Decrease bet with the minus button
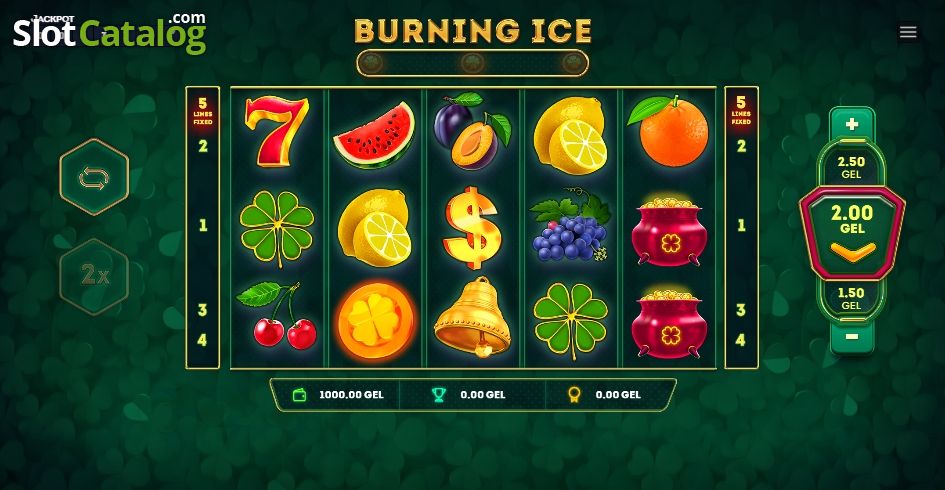This screenshot has width=945, height=490. coord(852,337)
